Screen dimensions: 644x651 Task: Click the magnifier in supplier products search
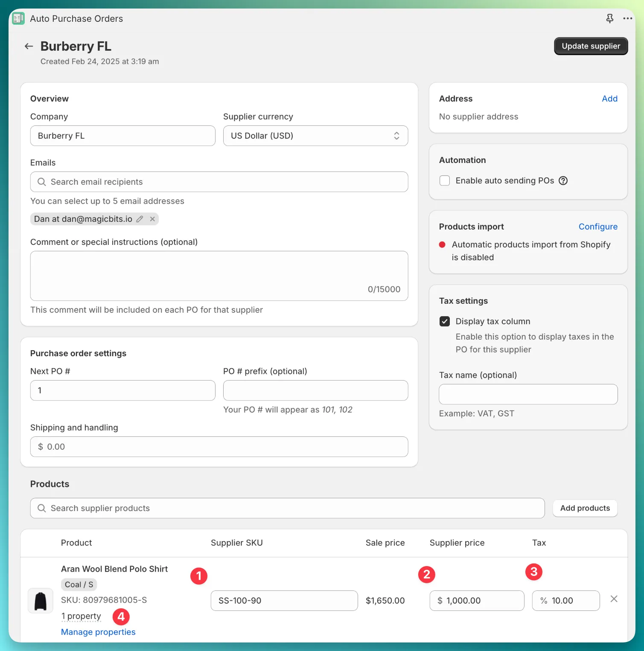42,508
